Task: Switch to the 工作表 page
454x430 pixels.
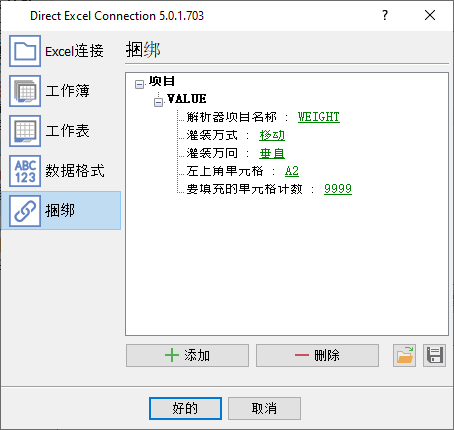Action: [67, 131]
